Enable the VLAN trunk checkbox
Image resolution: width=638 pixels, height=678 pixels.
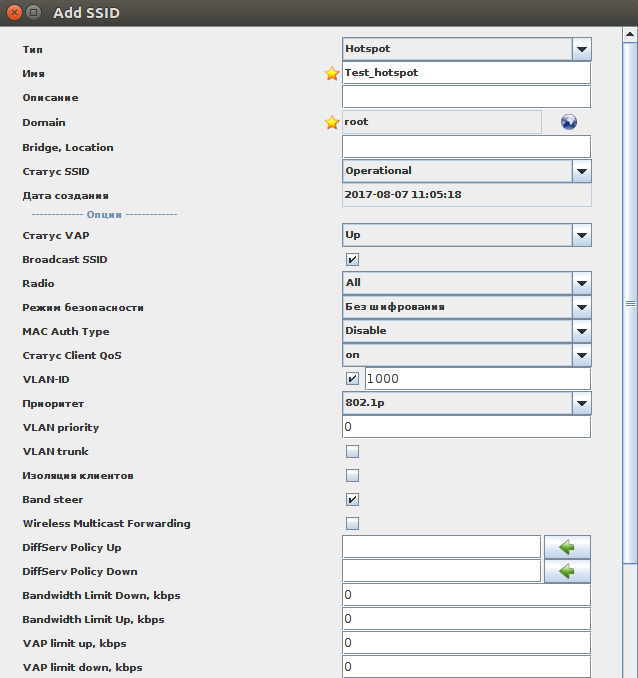pos(352,452)
